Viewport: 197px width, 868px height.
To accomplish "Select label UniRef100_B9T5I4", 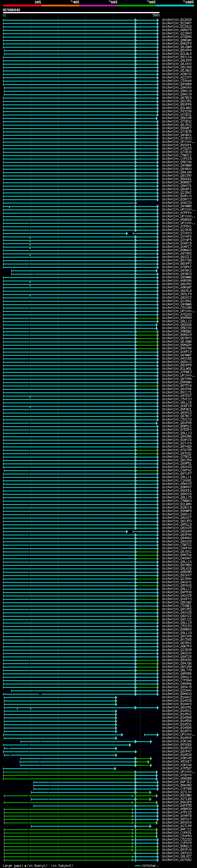I will (177, 386).
